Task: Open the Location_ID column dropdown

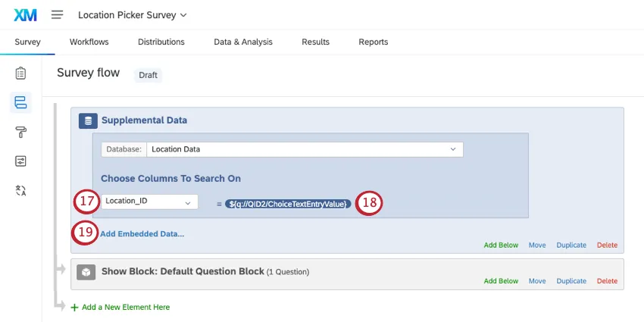Action: (x=148, y=202)
